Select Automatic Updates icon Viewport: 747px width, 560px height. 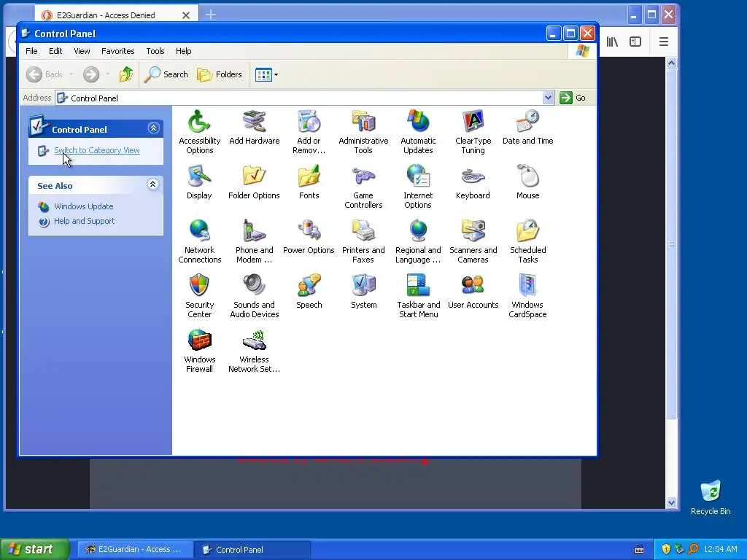pyautogui.click(x=418, y=132)
